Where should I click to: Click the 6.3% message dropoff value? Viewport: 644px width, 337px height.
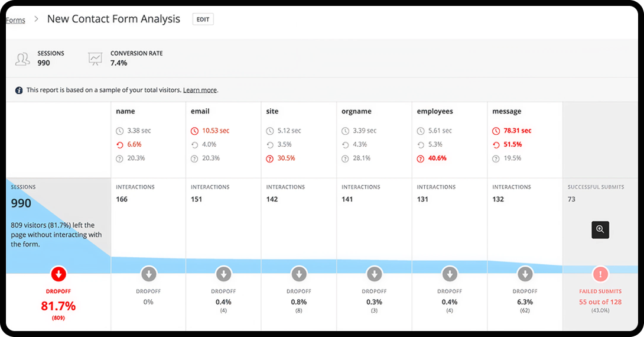(525, 302)
